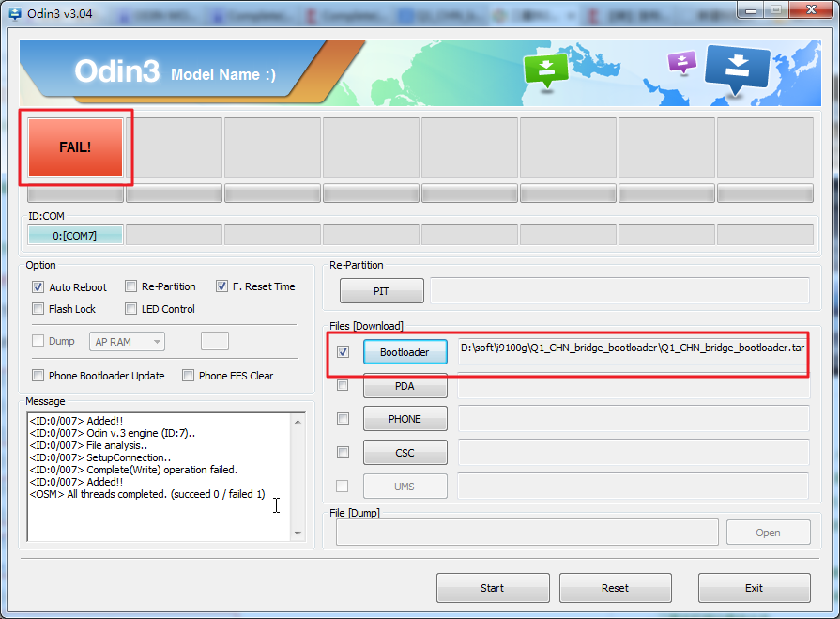Screen dimensions: 840x619
Task: Click the Bootloader file path field
Action: click(633, 351)
